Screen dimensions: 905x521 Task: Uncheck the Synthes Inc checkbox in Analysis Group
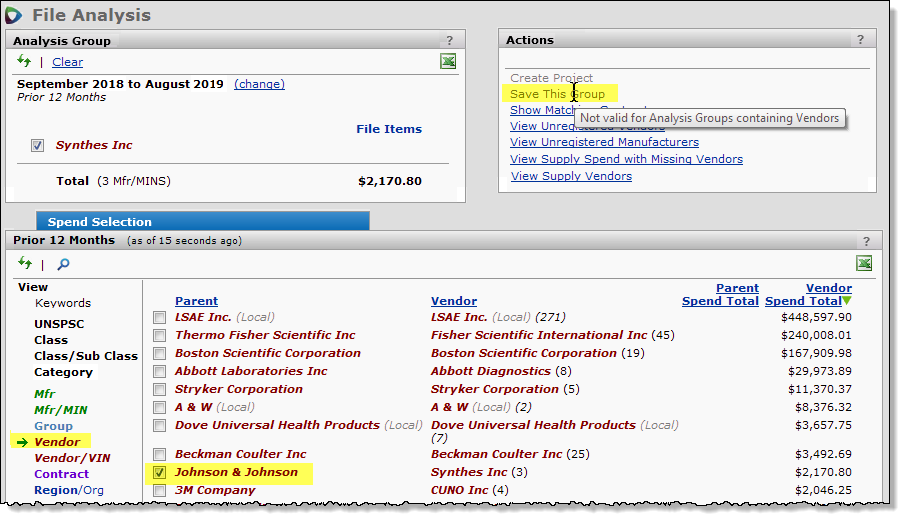tap(37, 145)
